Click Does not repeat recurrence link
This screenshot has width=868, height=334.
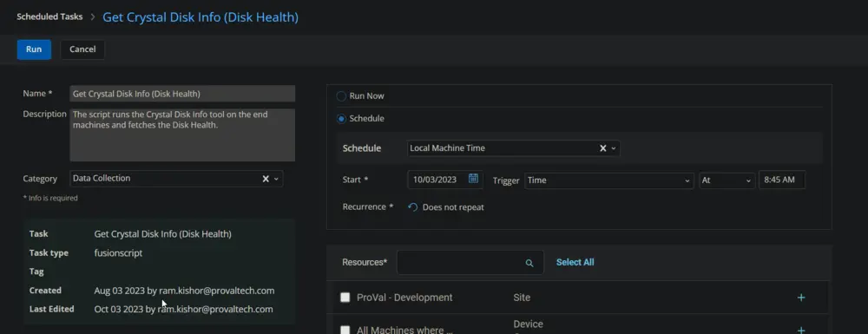[x=453, y=207]
